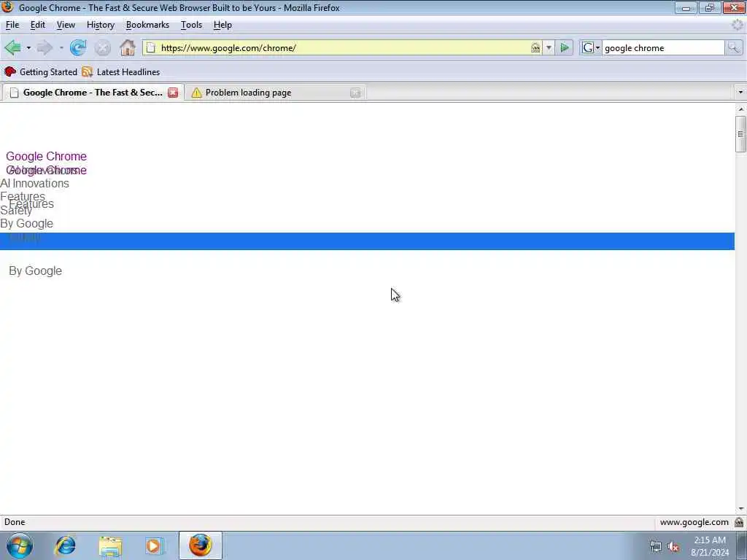Click the magnifier Search button
Viewport: 747px width, 560px height.
point(734,47)
